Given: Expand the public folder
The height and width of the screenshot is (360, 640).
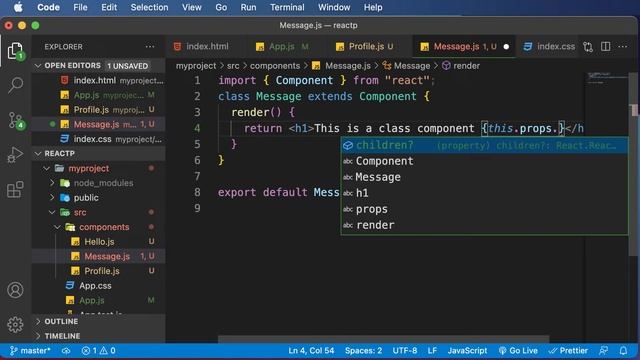Looking at the screenshot, I should coord(52,198).
